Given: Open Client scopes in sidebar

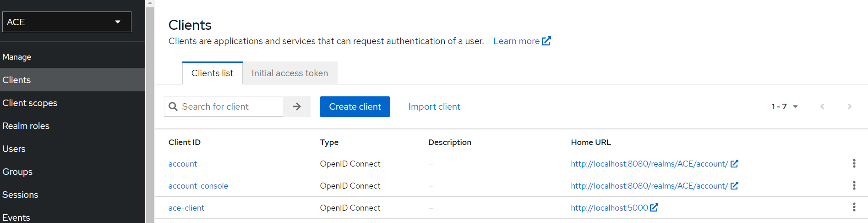Looking at the screenshot, I should [30, 103].
